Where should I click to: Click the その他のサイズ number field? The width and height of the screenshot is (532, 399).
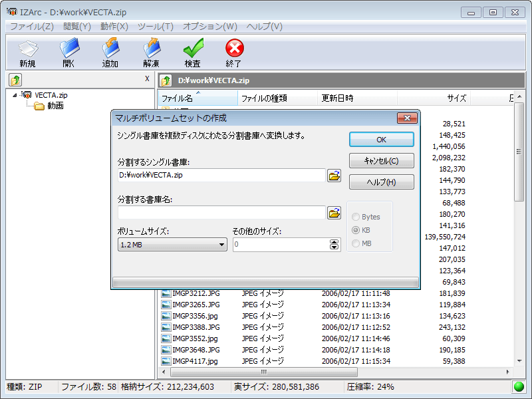click(x=281, y=244)
